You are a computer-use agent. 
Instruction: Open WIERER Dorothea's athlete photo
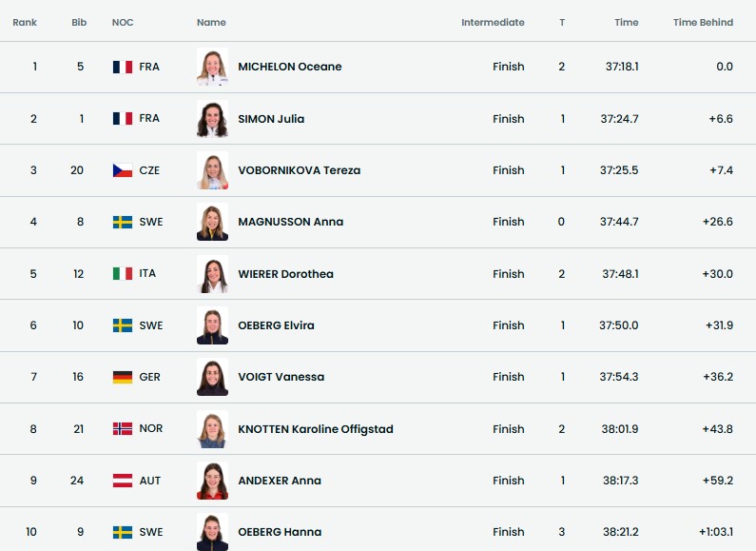[212, 274]
